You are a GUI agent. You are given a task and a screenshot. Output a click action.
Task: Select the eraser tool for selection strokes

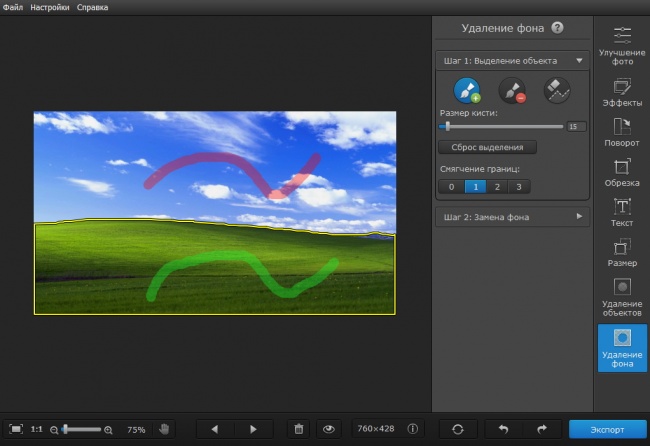point(557,90)
